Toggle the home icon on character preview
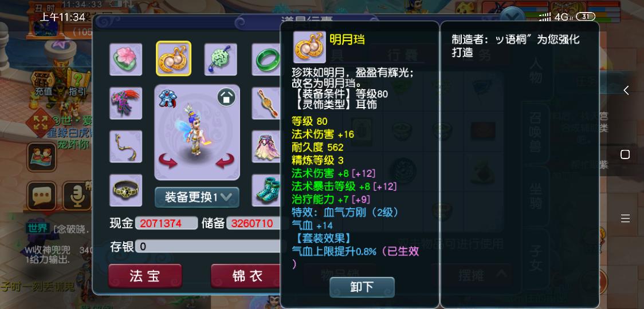This screenshot has width=644, height=309. pos(226,97)
